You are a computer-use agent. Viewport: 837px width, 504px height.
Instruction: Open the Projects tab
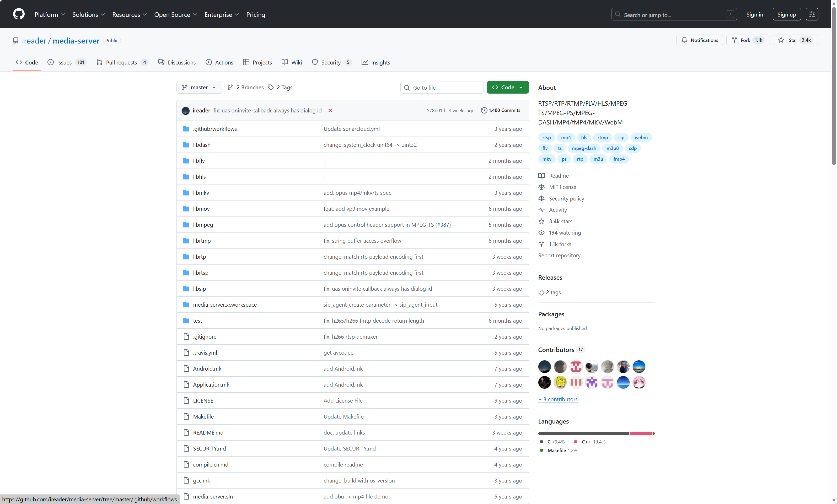257,62
